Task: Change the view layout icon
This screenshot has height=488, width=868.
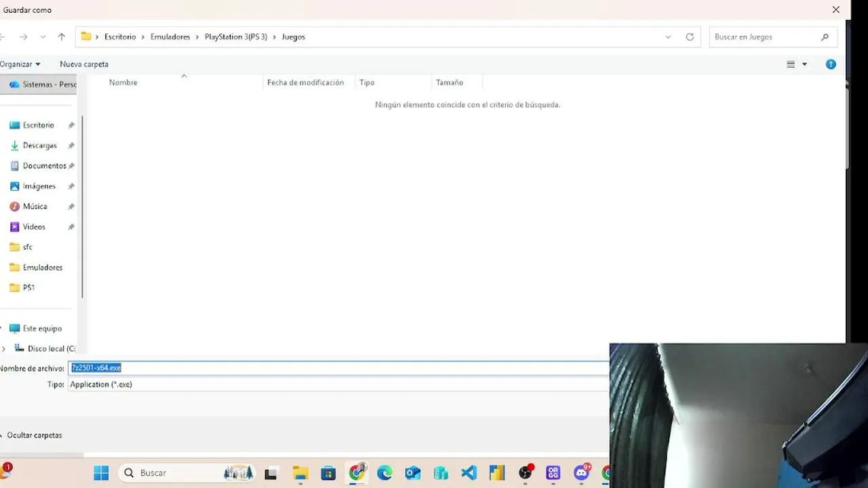Action: 791,64
